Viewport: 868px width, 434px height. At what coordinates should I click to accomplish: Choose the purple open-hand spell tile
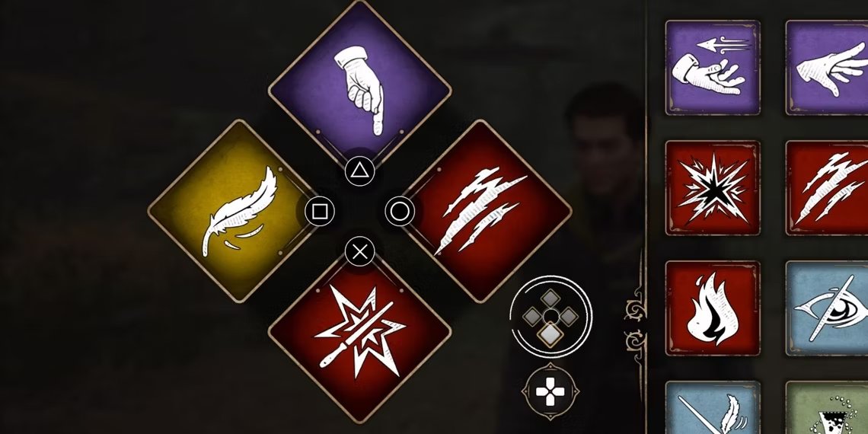[827, 68]
